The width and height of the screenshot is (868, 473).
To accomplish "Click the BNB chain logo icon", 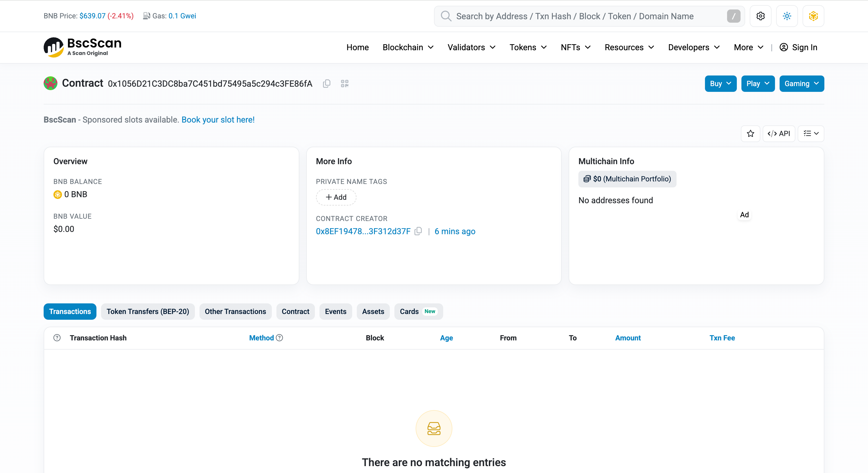I will click(x=813, y=16).
